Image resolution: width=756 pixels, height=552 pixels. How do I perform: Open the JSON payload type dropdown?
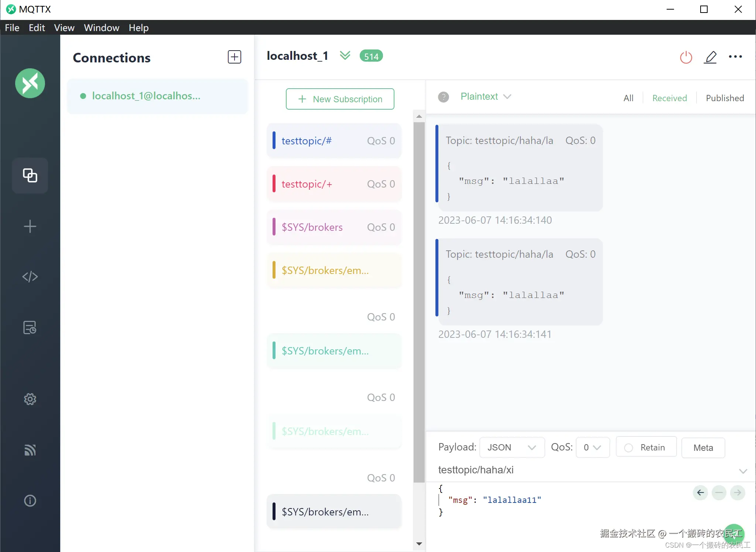pos(512,448)
